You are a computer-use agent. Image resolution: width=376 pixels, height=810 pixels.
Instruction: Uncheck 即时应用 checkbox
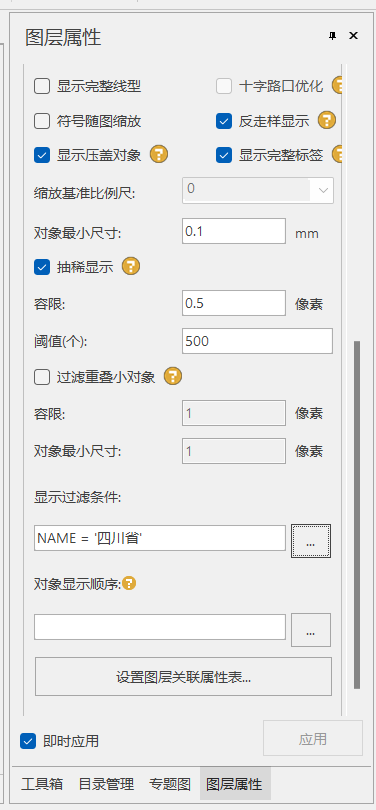tap(28, 741)
